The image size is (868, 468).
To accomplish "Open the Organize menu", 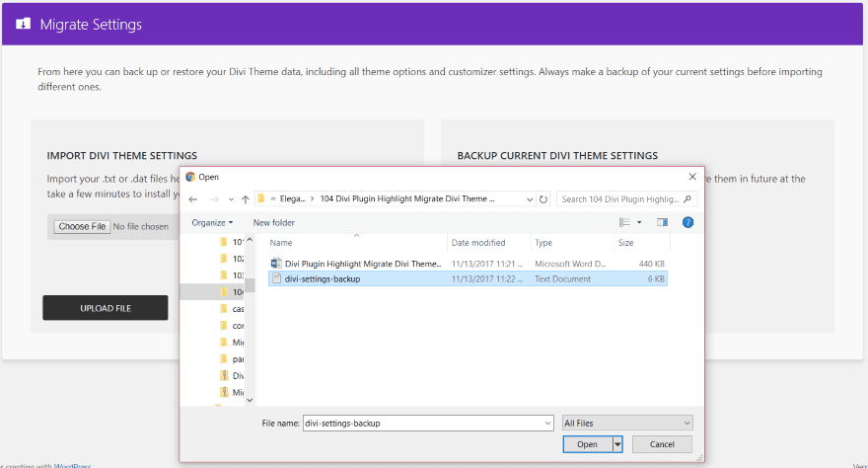I will tap(211, 222).
